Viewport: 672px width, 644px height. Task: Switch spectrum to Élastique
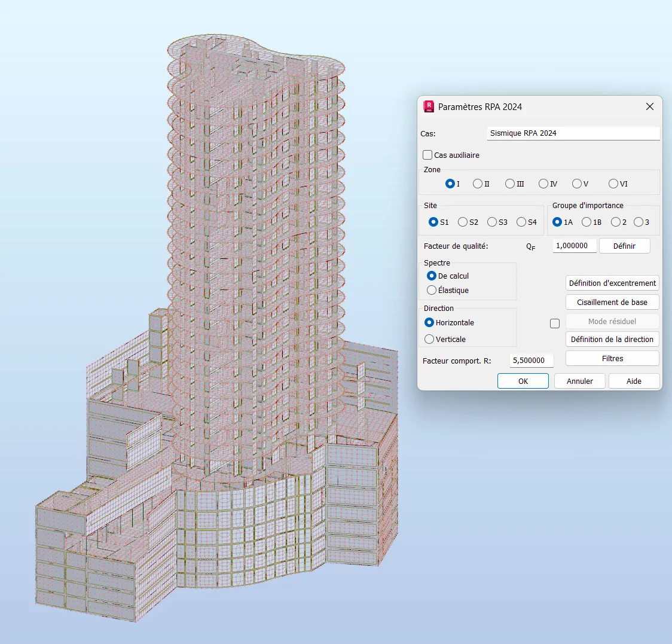432,290
